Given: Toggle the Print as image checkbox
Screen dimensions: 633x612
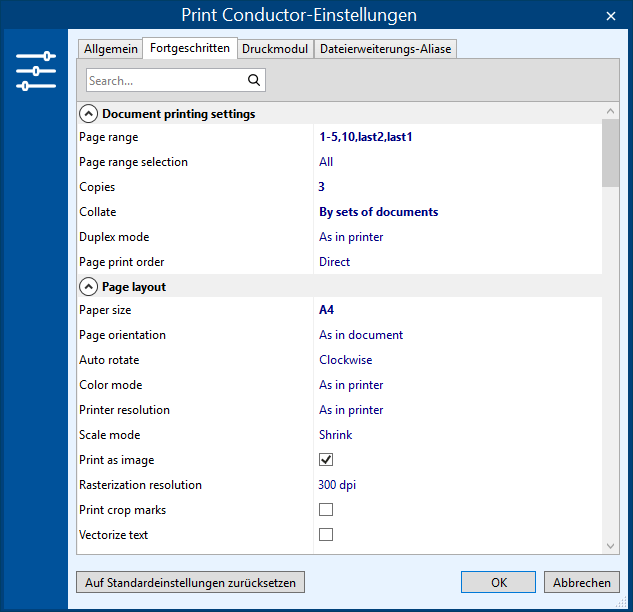Looking at the screenshot, I should click(x=326, y=459).
